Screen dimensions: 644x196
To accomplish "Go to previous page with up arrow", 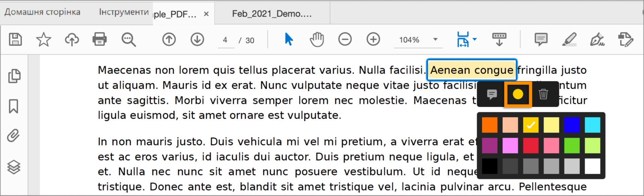I will coord(169,39).
